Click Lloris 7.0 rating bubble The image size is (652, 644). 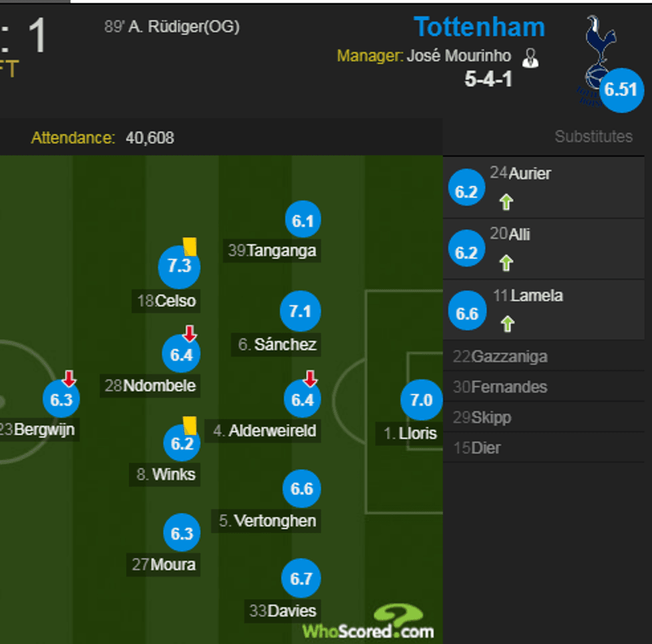point(421,401)
